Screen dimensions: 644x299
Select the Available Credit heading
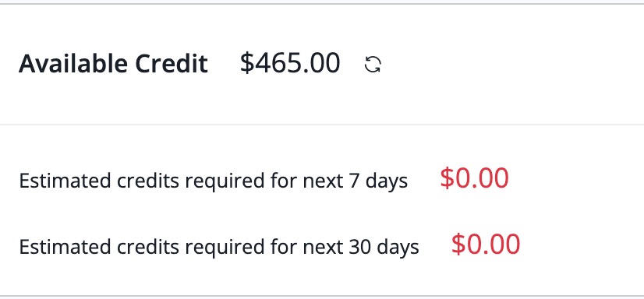click(x=113, y=64)
